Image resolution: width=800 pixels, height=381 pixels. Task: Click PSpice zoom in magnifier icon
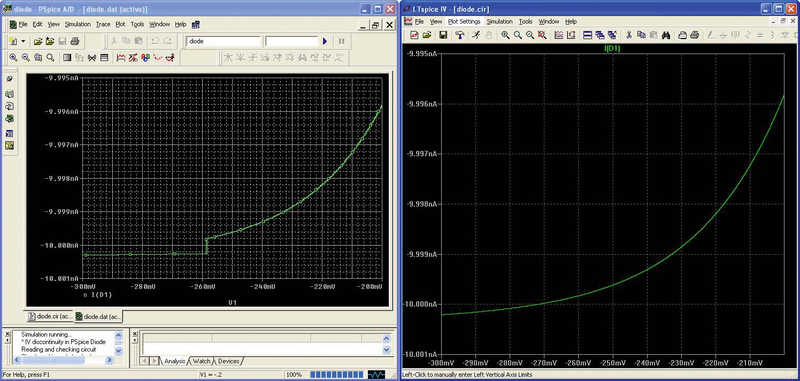point(13,58)
